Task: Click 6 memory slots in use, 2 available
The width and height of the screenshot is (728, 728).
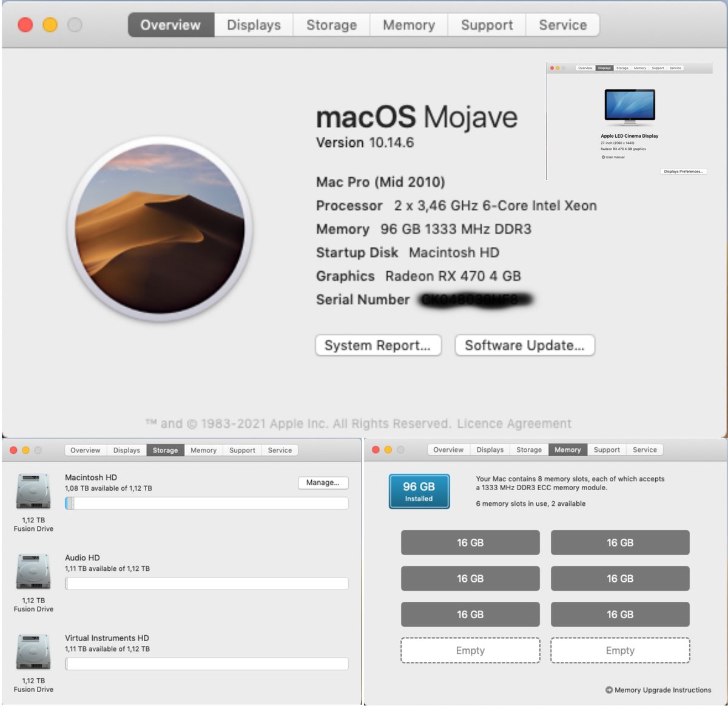Action: click(531, 504)
